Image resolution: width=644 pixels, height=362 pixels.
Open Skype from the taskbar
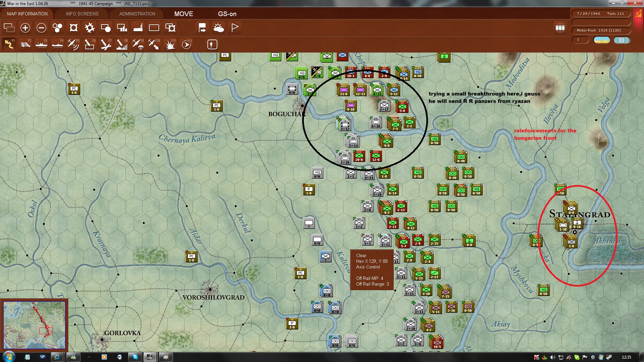pos(135,357)
